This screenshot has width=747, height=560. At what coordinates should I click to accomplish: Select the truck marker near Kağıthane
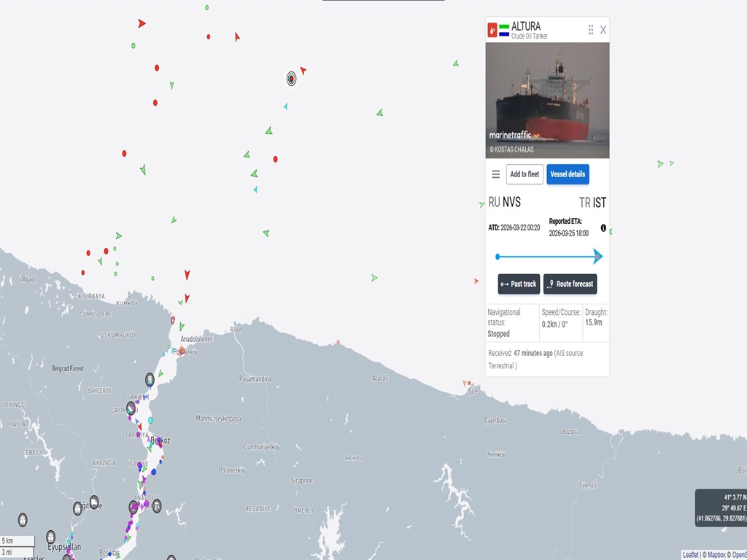click(x=94, y=502)
